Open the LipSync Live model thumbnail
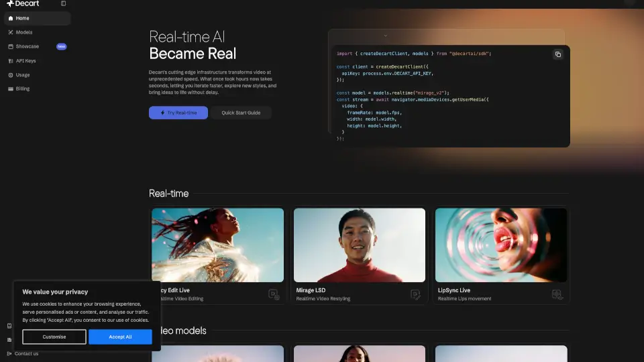The height and width of the screenshot is (362, 644). [501, 245]
